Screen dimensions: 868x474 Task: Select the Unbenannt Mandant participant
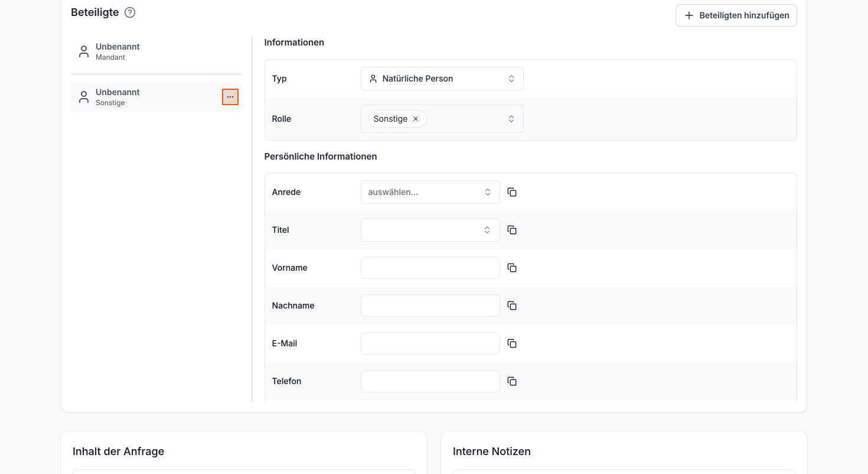[x=156, y=51]
